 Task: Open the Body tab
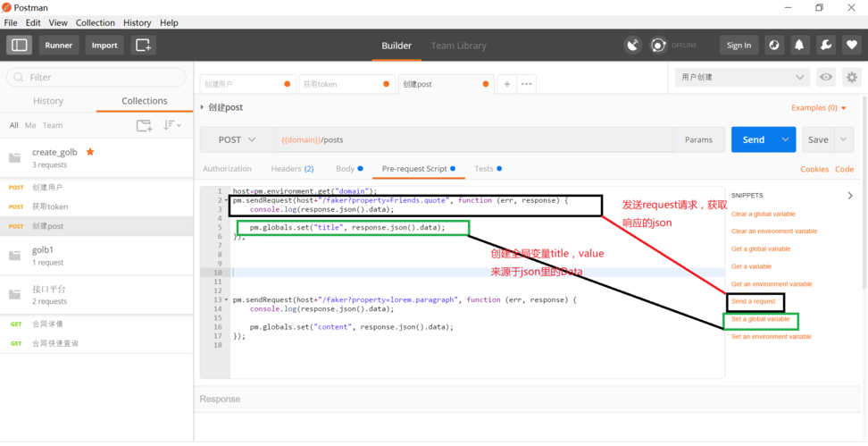tap(349, 169)
